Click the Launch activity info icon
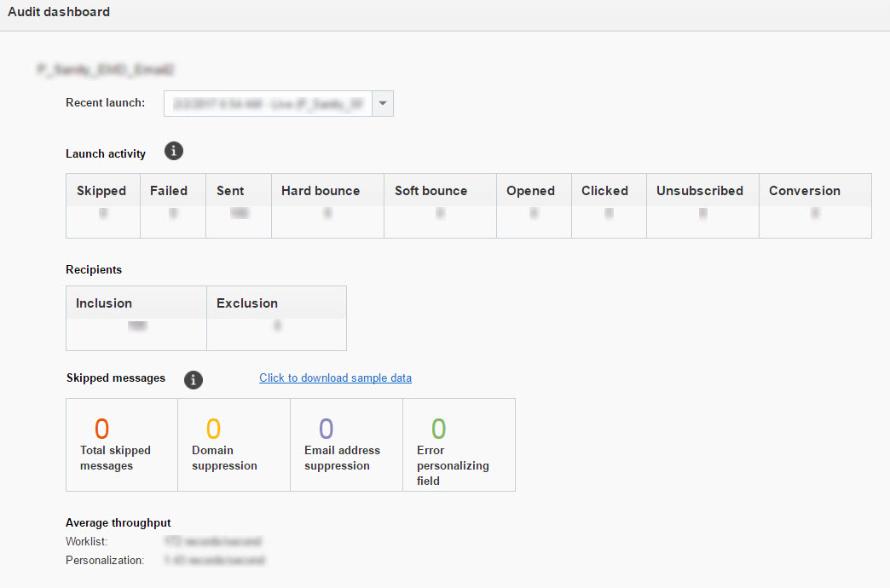Image resolution: width=890 pixels, height=588 pixels. coord(174,152)
